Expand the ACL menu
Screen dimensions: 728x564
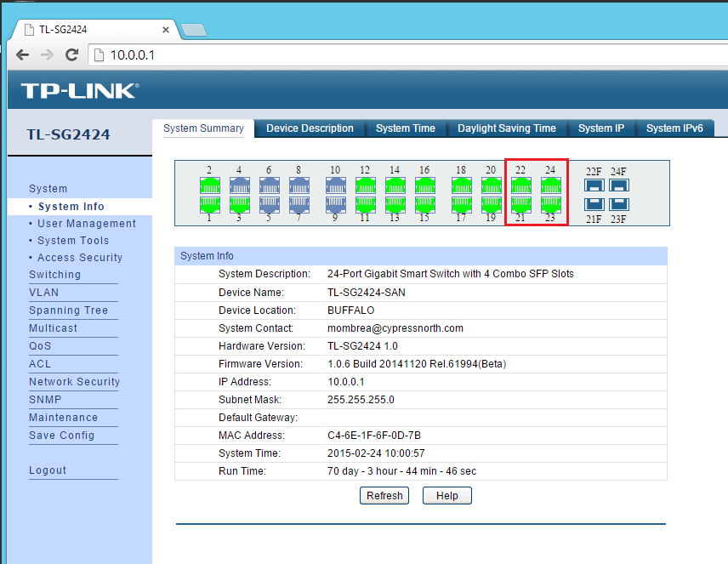click(x=39, y=364)
